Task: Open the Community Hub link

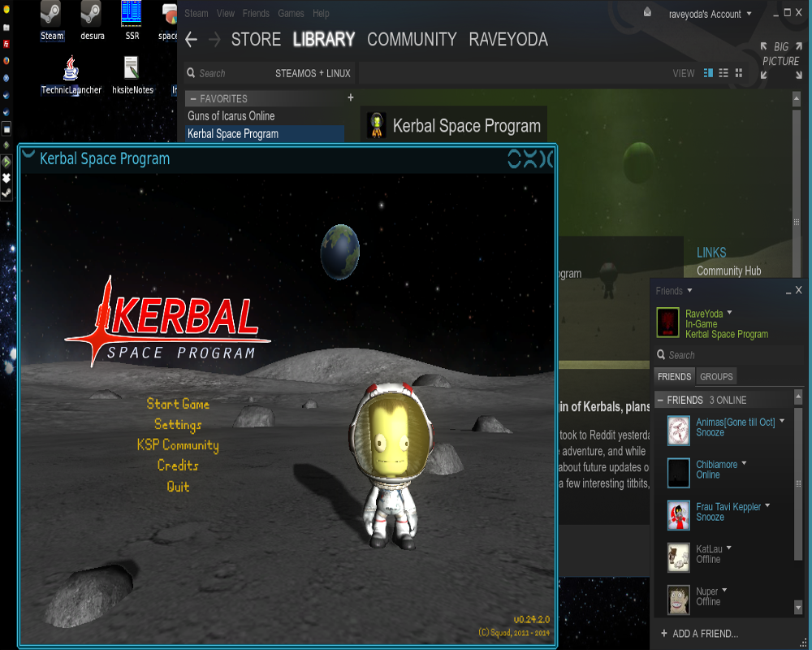Action: pyautogui.click(x=728, y=271)
